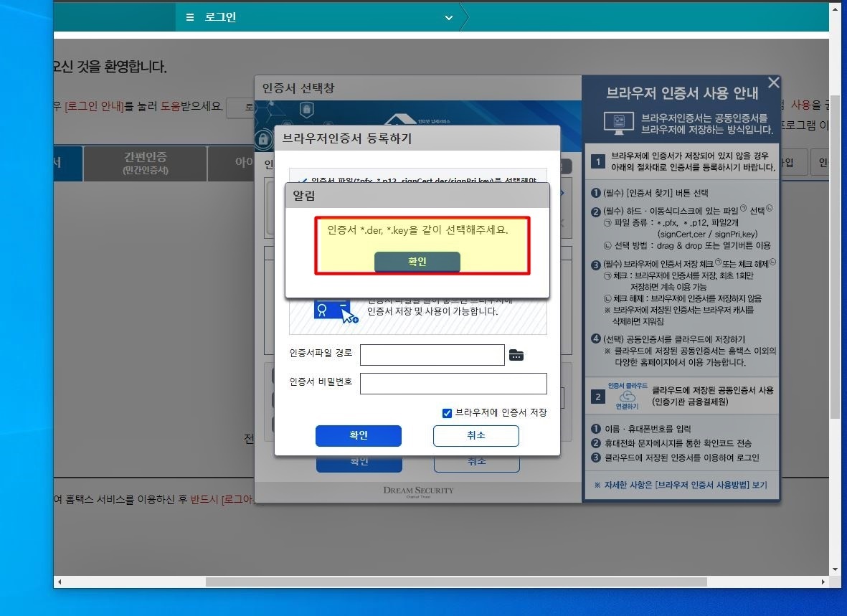Close the 브라우저 인증서 사용 안내 panel
Viewport: 847px width, 616px height.
[x=774, y=82]
